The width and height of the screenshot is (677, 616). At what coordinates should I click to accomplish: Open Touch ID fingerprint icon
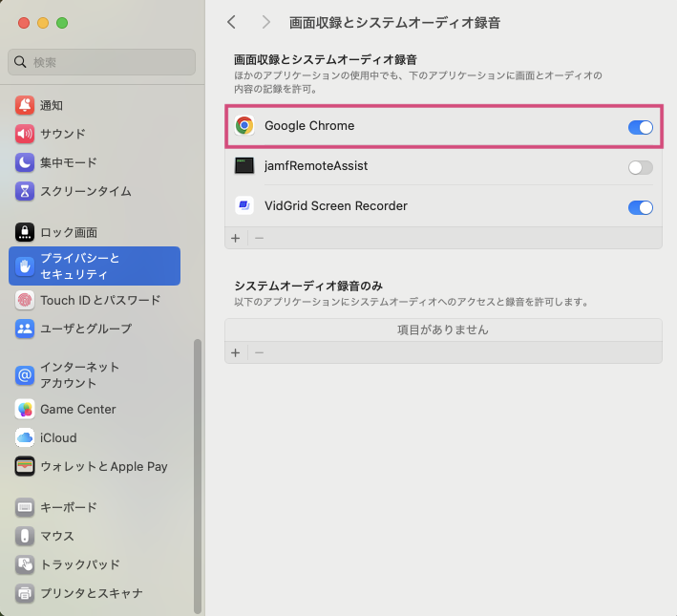tap(25, 300)
